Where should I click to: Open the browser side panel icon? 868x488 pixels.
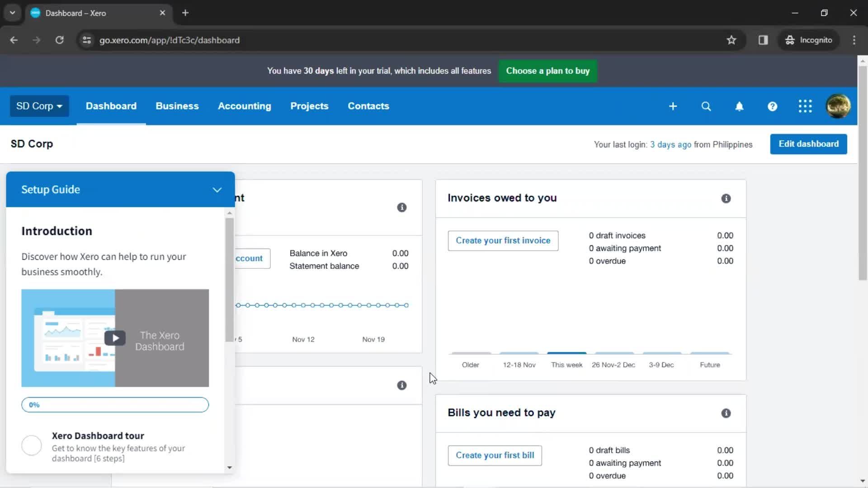(x=763, y=40)
